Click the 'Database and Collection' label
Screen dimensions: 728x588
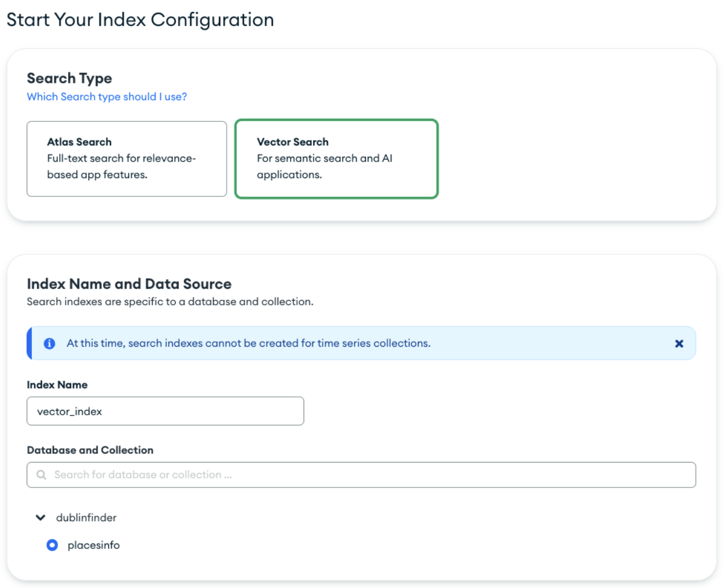coord(90,450)
